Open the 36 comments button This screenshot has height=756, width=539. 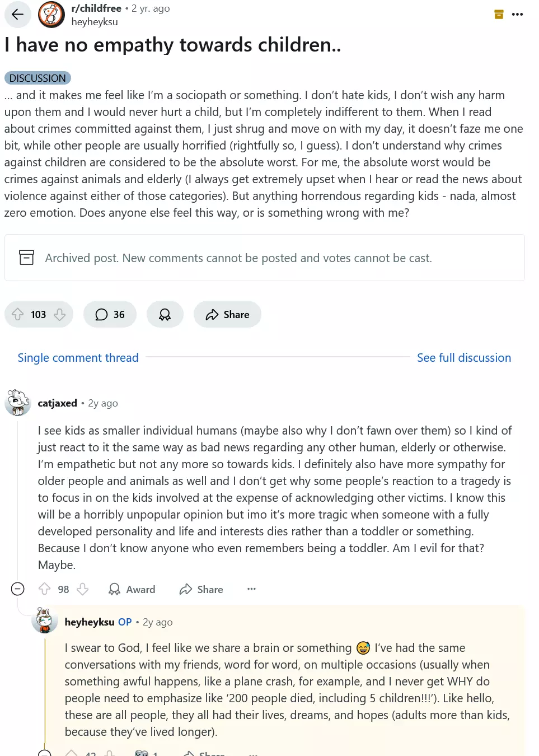coord(110,314)
